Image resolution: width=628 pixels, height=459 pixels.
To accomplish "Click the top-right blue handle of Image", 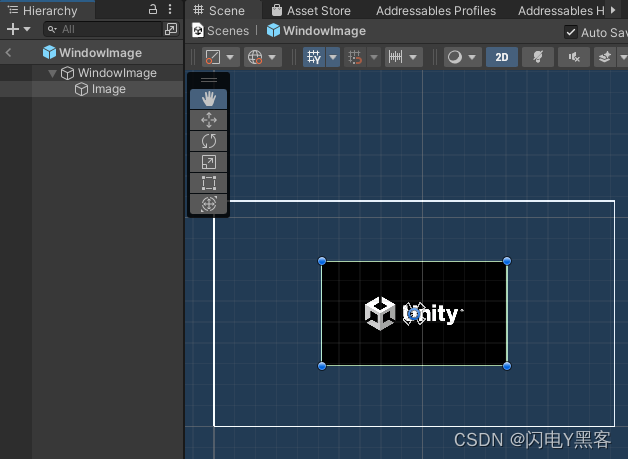I will [507, 261].
